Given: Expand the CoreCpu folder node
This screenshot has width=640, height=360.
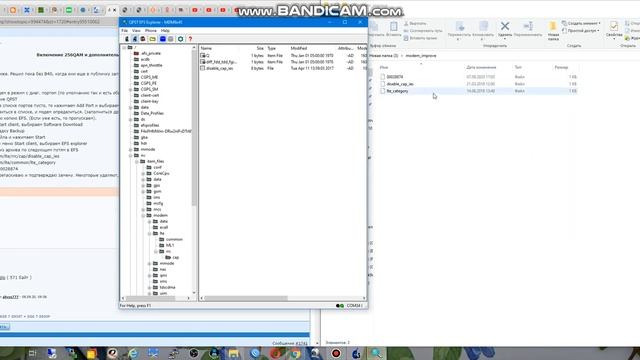Looking at the screenshot, I should 143,173.
